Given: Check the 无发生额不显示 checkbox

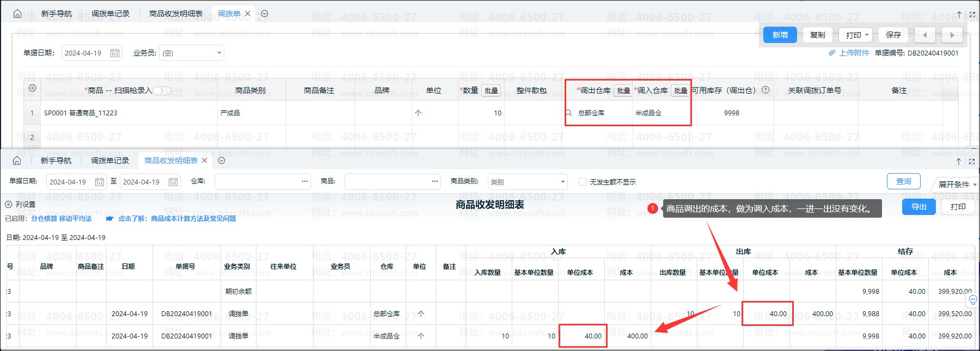Looking at the screenshot, I should pos(583,182).
